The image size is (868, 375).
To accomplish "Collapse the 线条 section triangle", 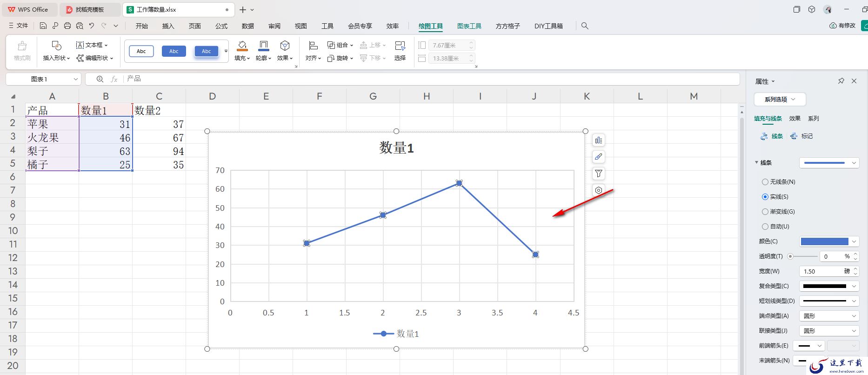I will 756,162.
